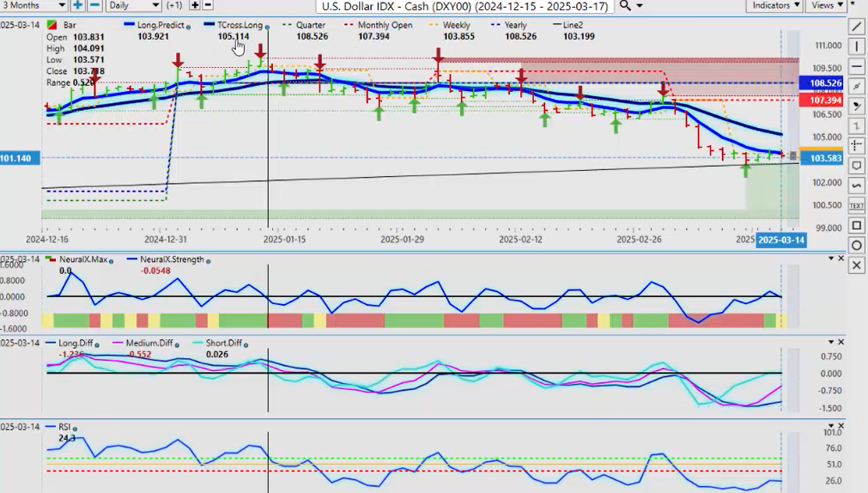Close the RSI indicator panel
Viewport: 868px width, 493px height.
(841, 426)
